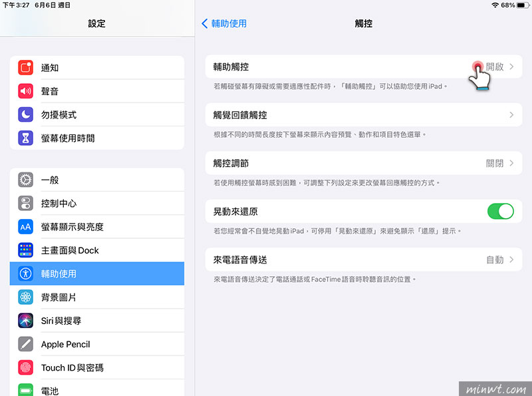Tap the Do Not Disturb (勿擾模式) moon icon
Screen dimensions: 532x396
tap(25, 114)
